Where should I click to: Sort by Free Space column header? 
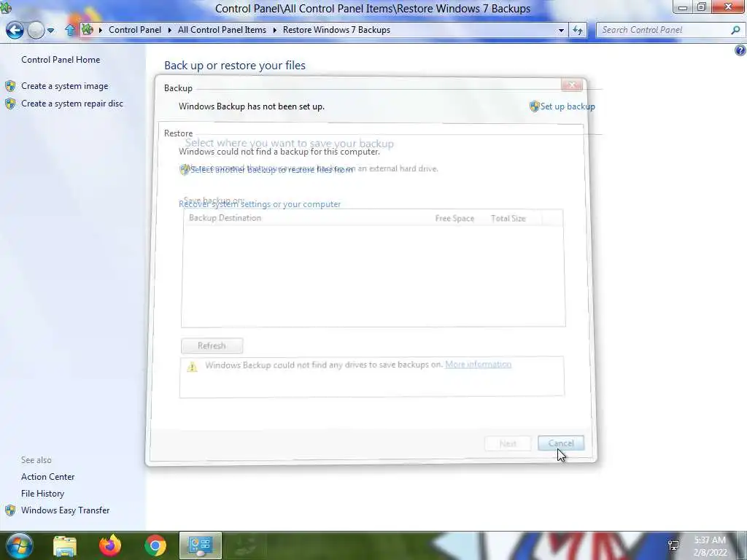[454, 218]
